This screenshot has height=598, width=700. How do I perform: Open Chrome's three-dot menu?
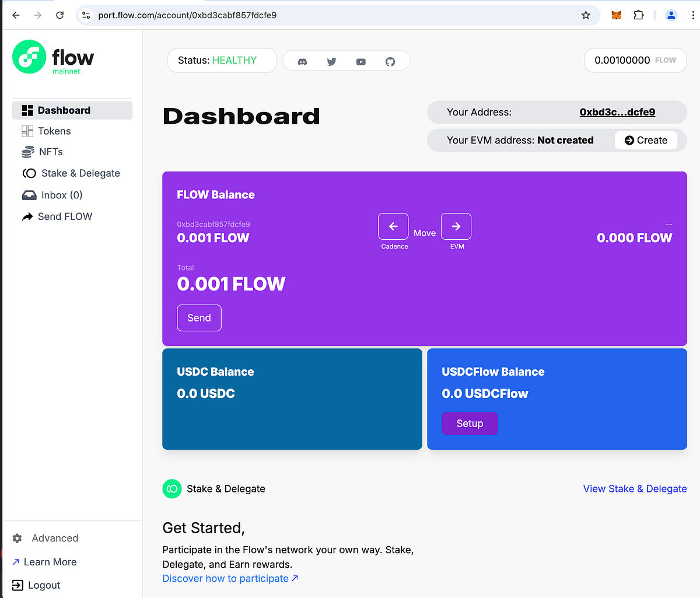pyautogui.click(x=693, y=15)
